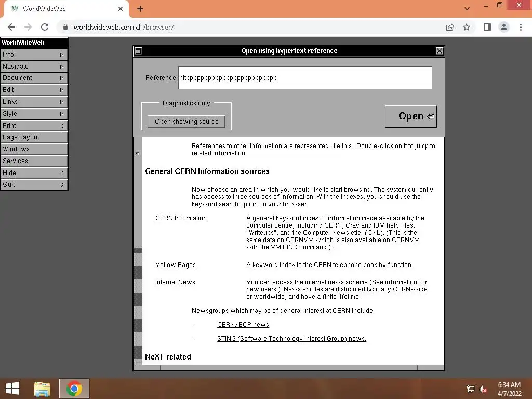Open the CERN/ECP news link
Screen dimensions: 532x399
[x=243, y=325]
